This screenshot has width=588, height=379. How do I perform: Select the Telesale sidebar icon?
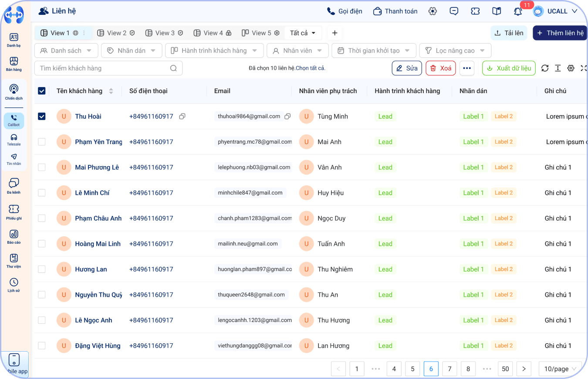click(14, 139)
